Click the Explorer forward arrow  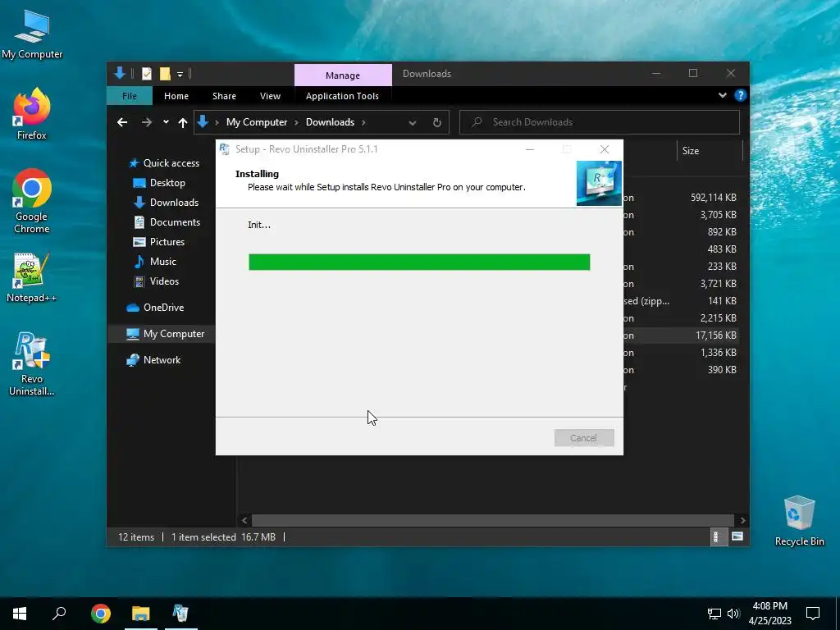click(x=146, y=123)
